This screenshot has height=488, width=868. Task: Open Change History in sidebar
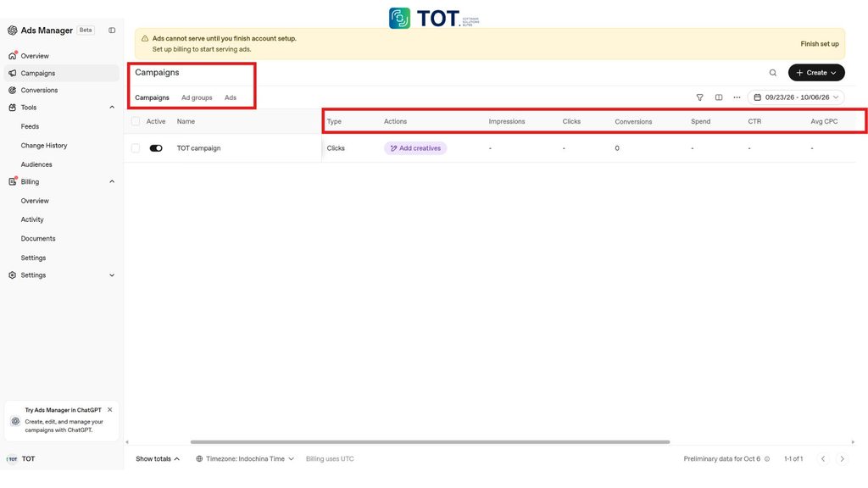(x=44, y=146)
